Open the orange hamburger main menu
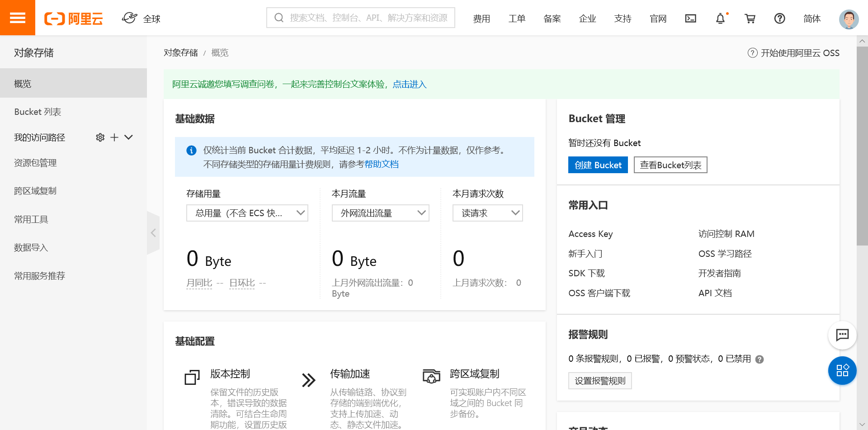This screenshot has width=868, height=430. click(18, 18)
